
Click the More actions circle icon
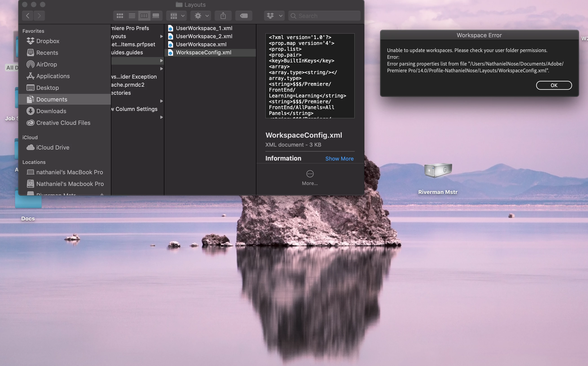310,174
